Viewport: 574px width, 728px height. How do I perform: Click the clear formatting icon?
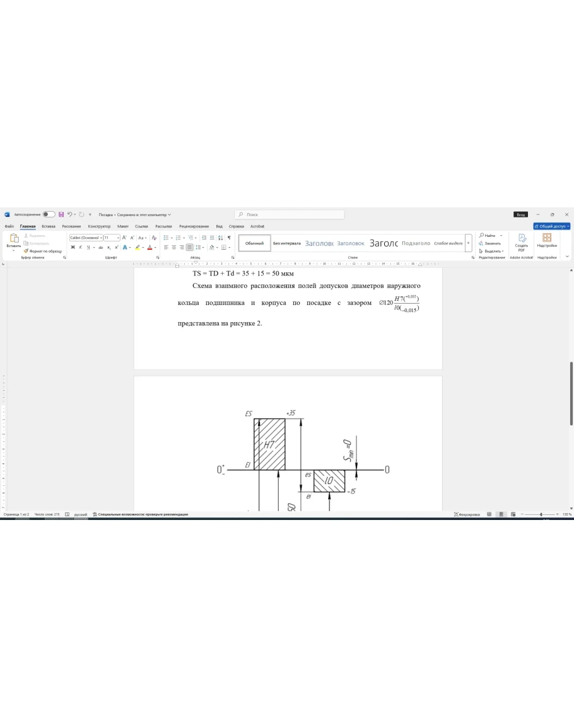coord(154,238)
